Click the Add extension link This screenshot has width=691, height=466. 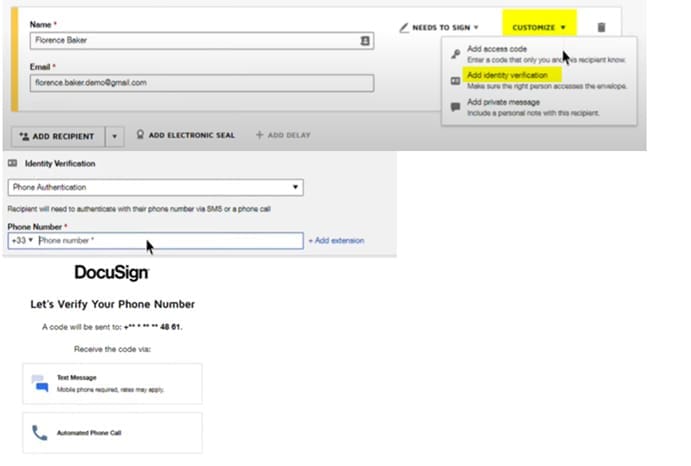click(336, 240)
